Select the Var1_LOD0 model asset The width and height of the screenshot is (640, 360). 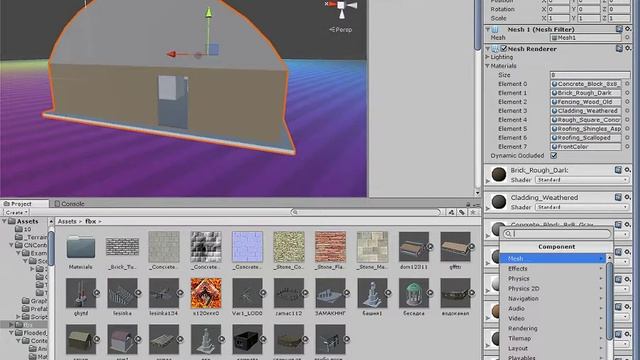pos(247,293)
